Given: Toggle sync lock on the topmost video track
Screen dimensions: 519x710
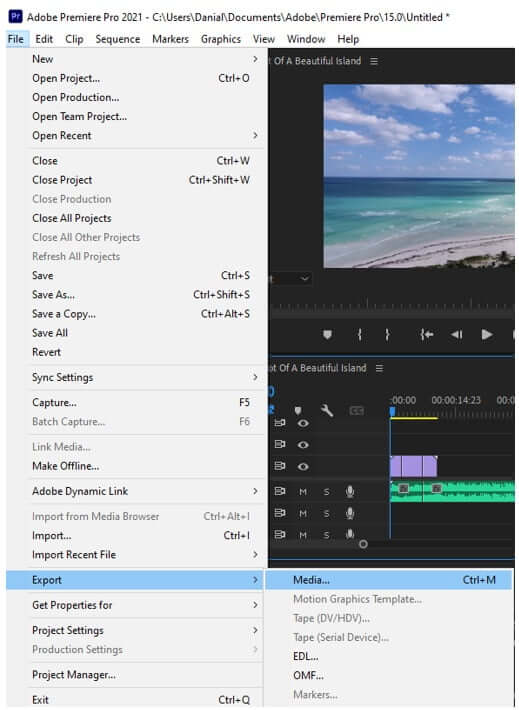Looking at the screenshot, I should [280, 423].
